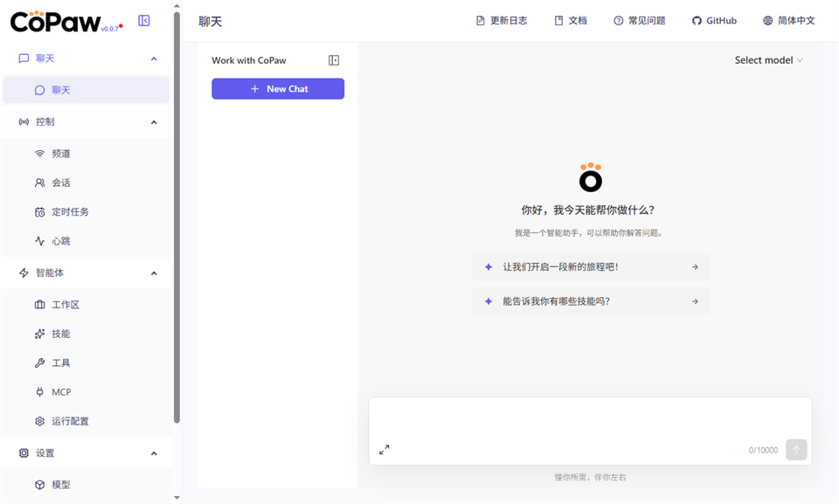Click the 频道 wifi icon

pyautogui.click(x=39, y=154)
